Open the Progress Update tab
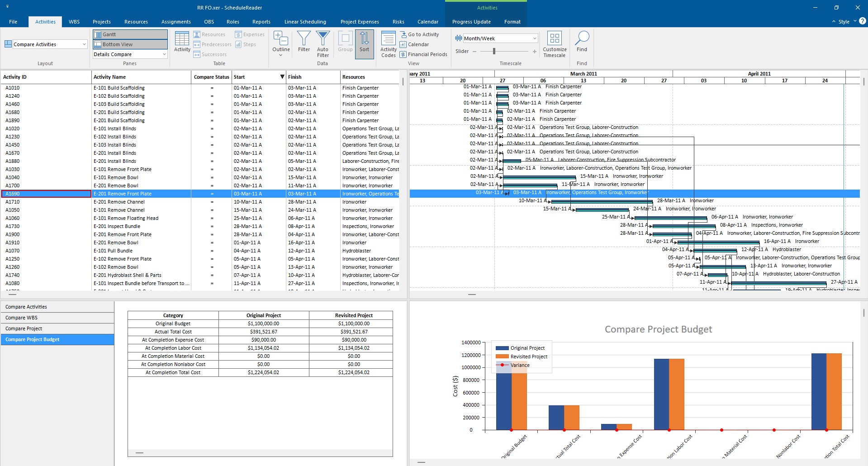The width and height of the screenshot is (868, 466). 471,22
